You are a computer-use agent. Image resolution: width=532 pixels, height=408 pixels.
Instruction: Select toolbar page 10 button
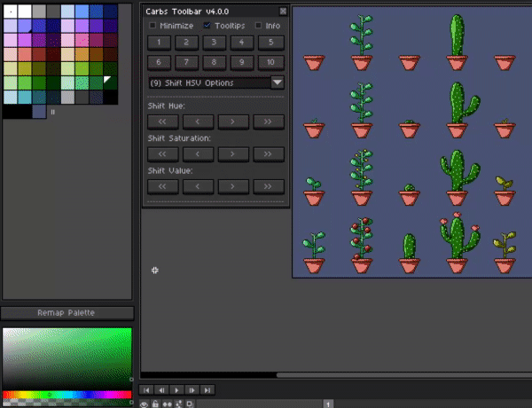click(270, 63)
